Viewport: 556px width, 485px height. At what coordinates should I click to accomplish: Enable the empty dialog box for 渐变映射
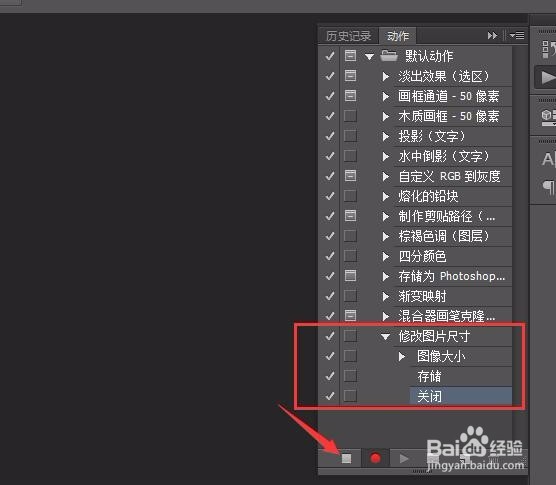pyautogui.click(x=350, y=295)
